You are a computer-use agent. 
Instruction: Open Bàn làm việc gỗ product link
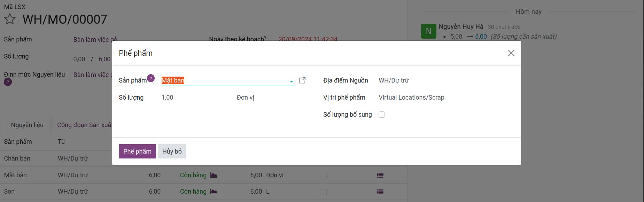click(x=95, y=40)
